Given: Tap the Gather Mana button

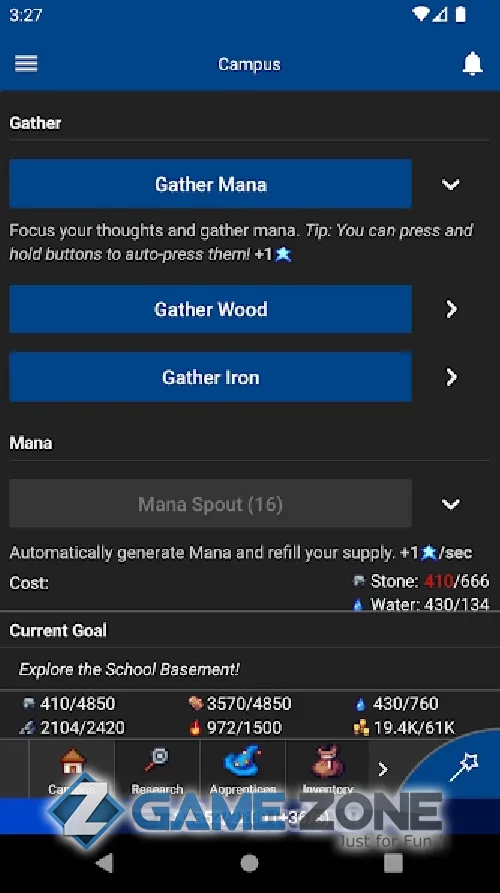Looking at the screenshot, I should [x=210, y=184].
